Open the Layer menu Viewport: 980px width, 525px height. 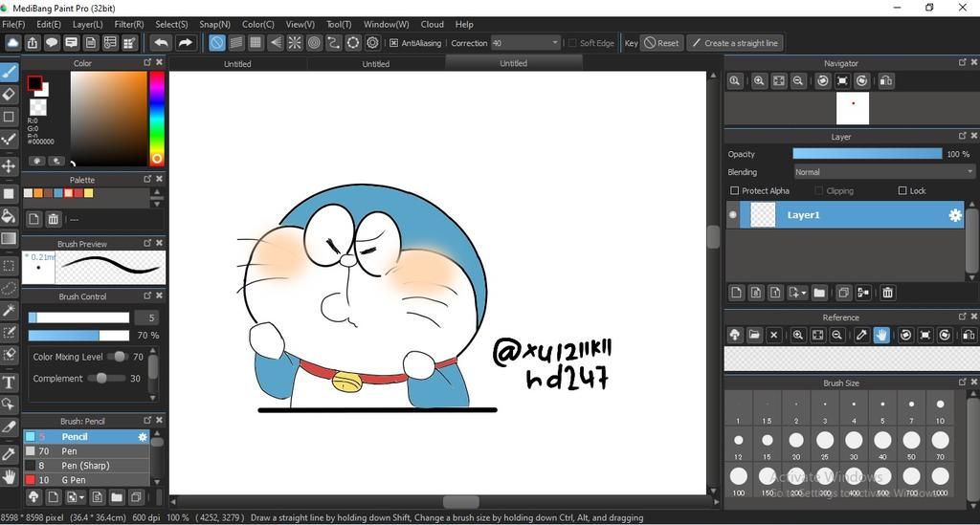pos(87,24)
